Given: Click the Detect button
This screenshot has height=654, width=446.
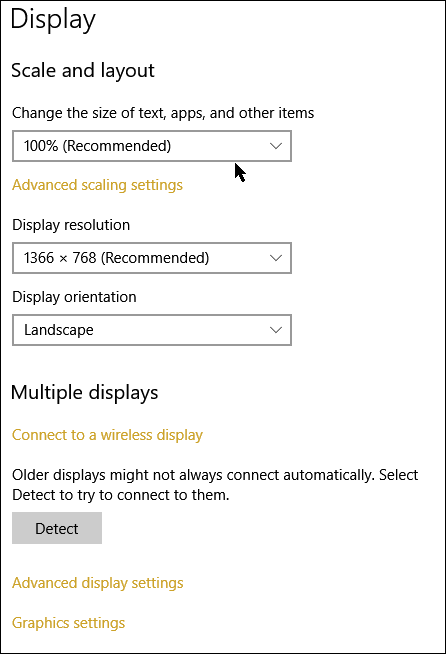Looking at the screenshot, I should click(57, 528).
